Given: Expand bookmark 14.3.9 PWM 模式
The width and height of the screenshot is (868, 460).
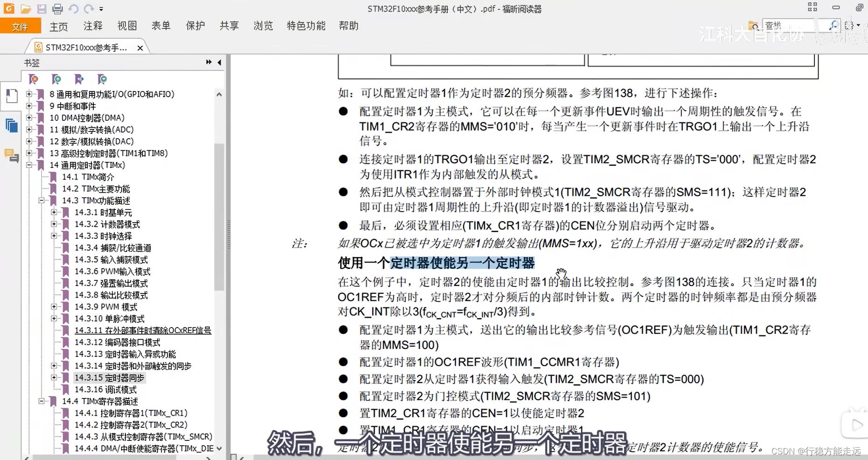Looking at the screenshot, I should [x=54, y=307].
